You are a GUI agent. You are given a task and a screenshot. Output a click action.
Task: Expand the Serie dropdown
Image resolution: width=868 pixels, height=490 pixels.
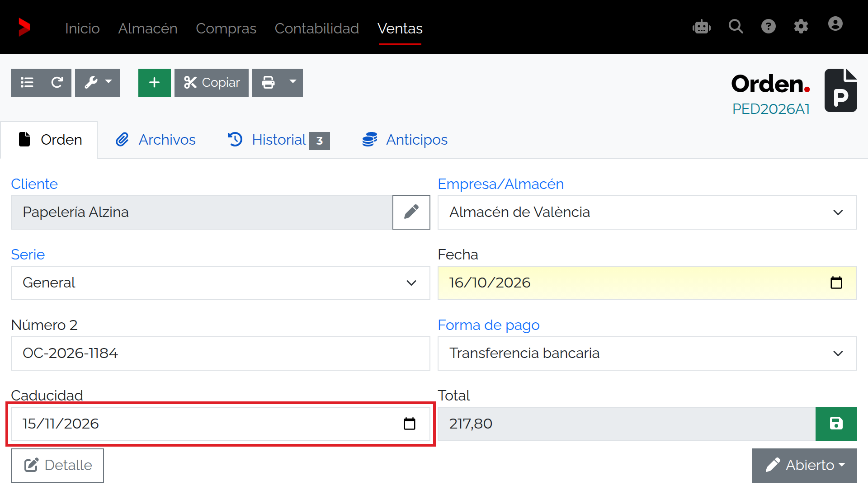(x=220, y=283)
